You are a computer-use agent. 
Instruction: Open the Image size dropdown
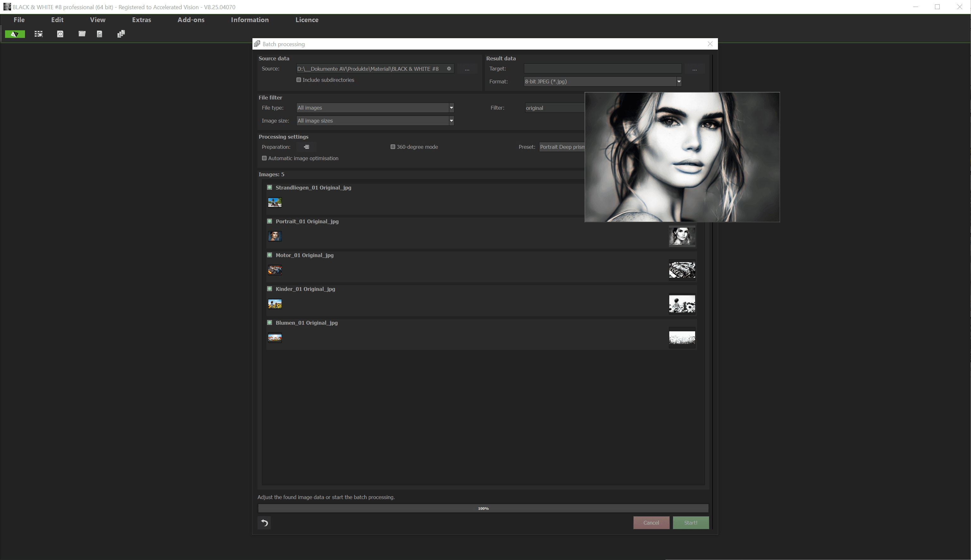[451, 120]
